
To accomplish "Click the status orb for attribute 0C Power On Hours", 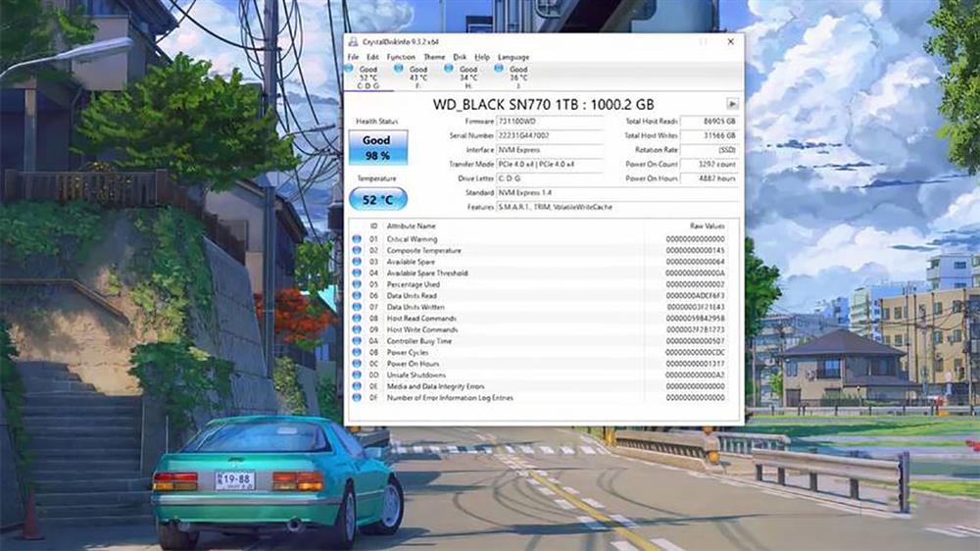I will pos(357,364).
